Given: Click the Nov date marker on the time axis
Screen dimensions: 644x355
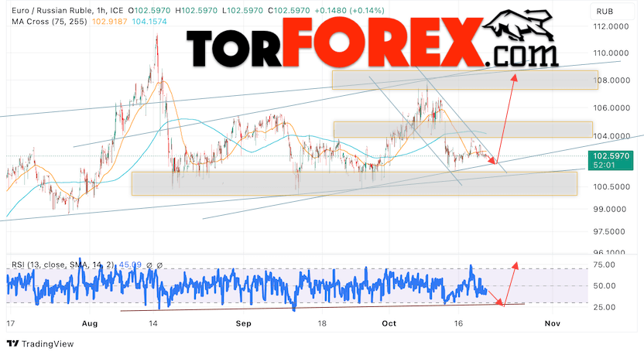Looking at the screenshot, I should click(x=553, y=323).
